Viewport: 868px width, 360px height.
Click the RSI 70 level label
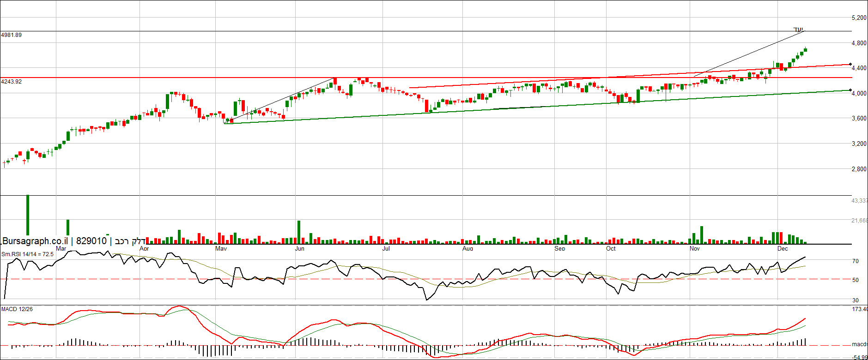point(856,261)
